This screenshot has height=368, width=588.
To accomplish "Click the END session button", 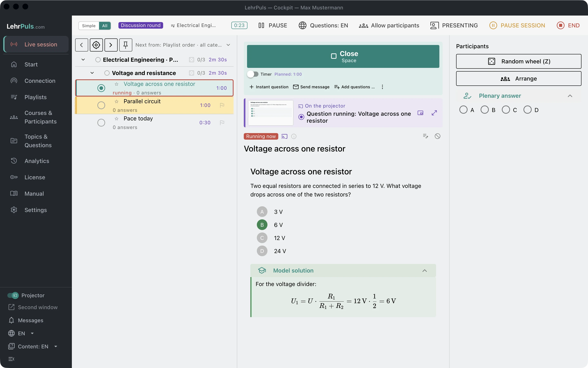I will 568,25.
